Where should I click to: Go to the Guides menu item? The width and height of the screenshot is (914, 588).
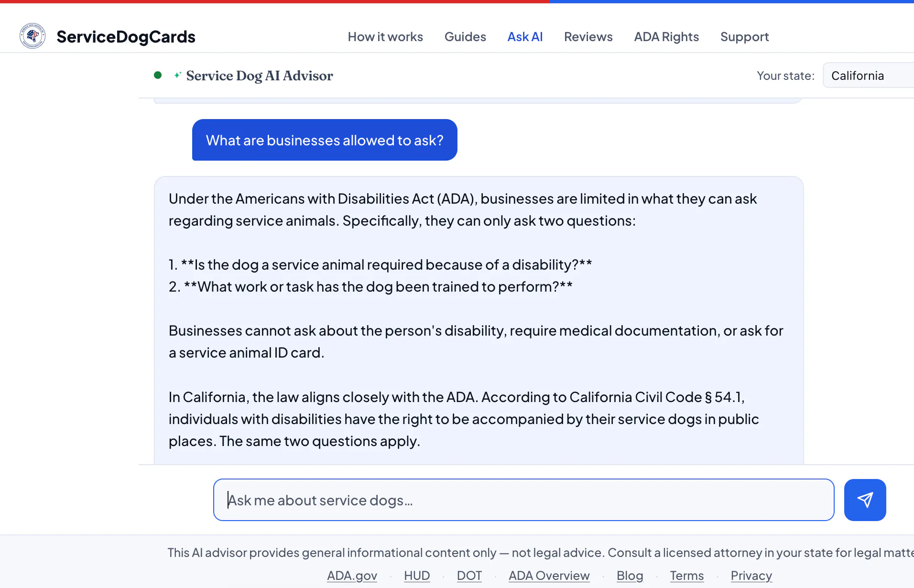(465, 37)
